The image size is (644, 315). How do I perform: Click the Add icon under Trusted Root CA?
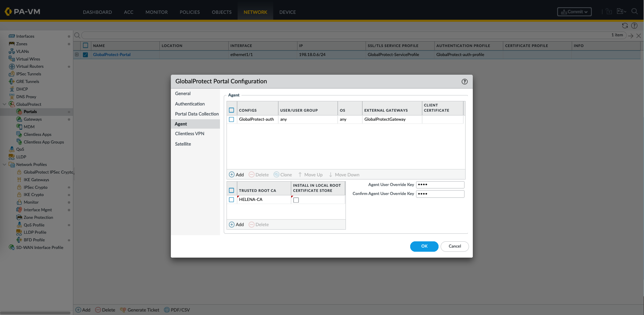pyautogui.click(x=232, y=224)
